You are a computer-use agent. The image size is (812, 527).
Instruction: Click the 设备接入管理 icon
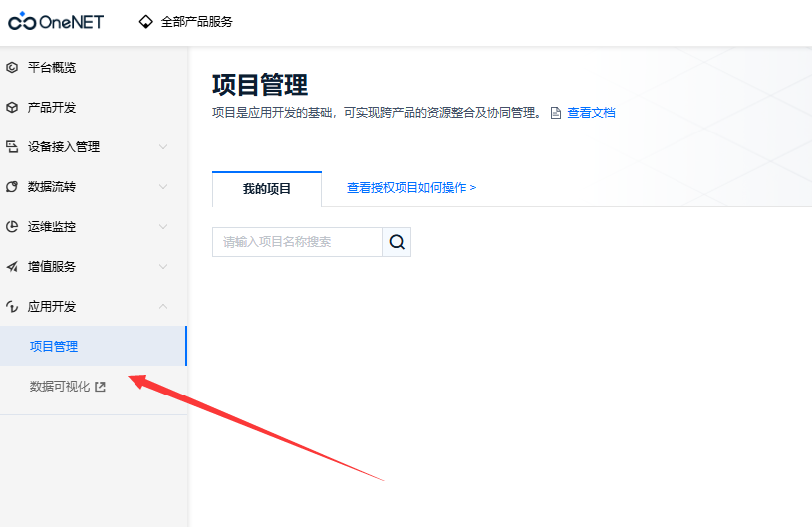[x=12, y=147]
